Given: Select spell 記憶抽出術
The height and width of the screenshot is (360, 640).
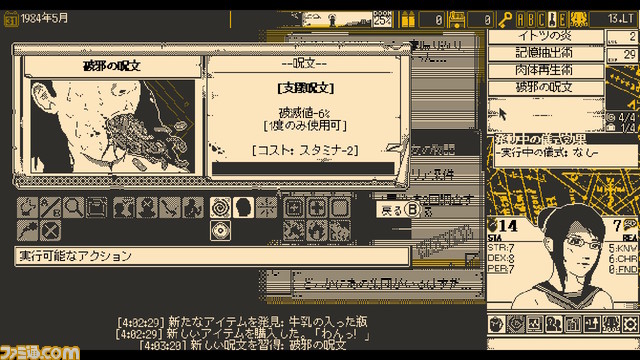Looking at the screenshot, I should point(546,53).
